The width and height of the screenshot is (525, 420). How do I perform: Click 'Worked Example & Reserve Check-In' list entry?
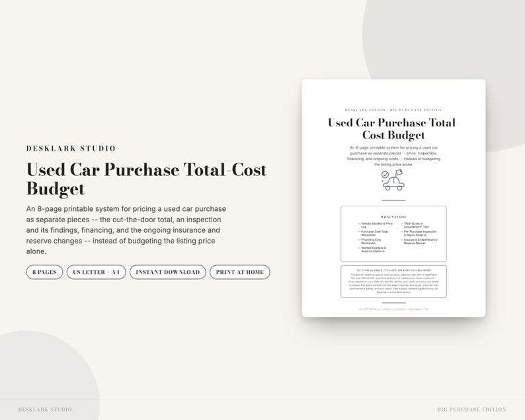372,249
